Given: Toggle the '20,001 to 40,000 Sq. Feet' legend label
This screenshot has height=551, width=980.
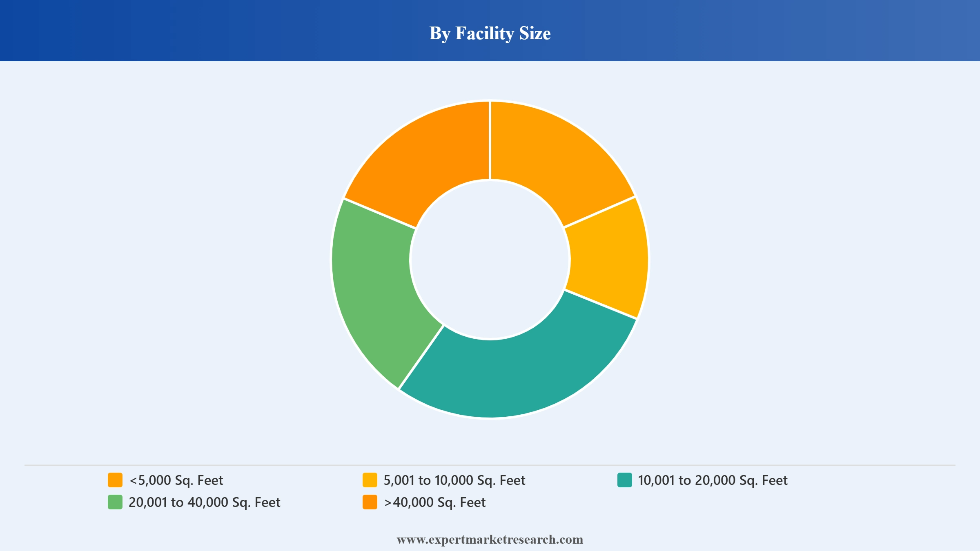Looking at the screenshot, I should 205,502.
